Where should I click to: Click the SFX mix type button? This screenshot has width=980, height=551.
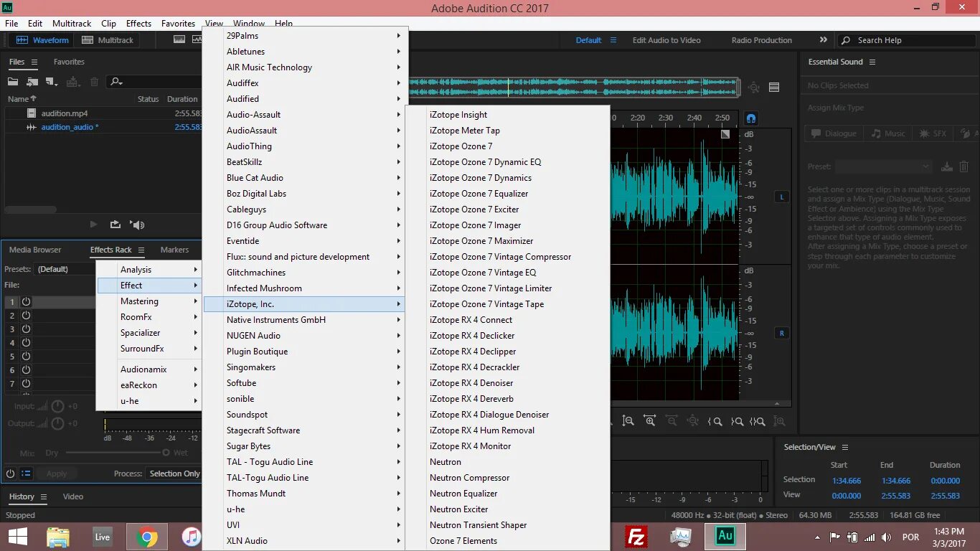933,133
